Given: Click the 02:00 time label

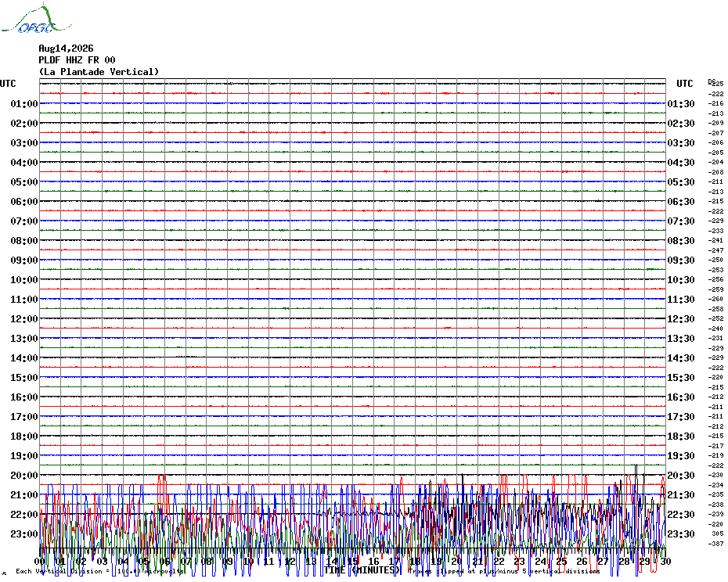Looking at the screenshot, I should click(x=24, y=123).
